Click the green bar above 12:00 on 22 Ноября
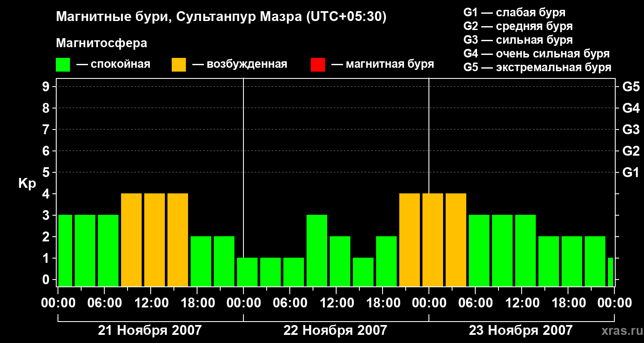Screen dimensions: 644x343 click(x=340, y=262)
